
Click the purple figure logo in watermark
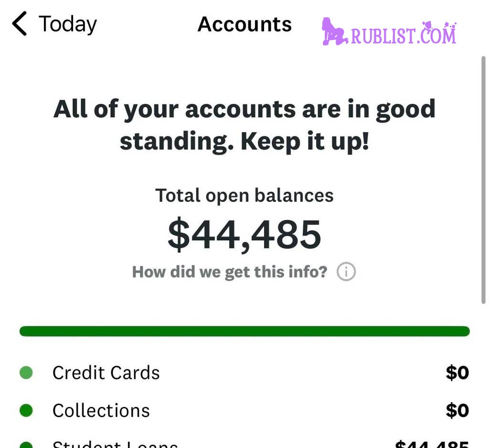[x=334, y=32]
